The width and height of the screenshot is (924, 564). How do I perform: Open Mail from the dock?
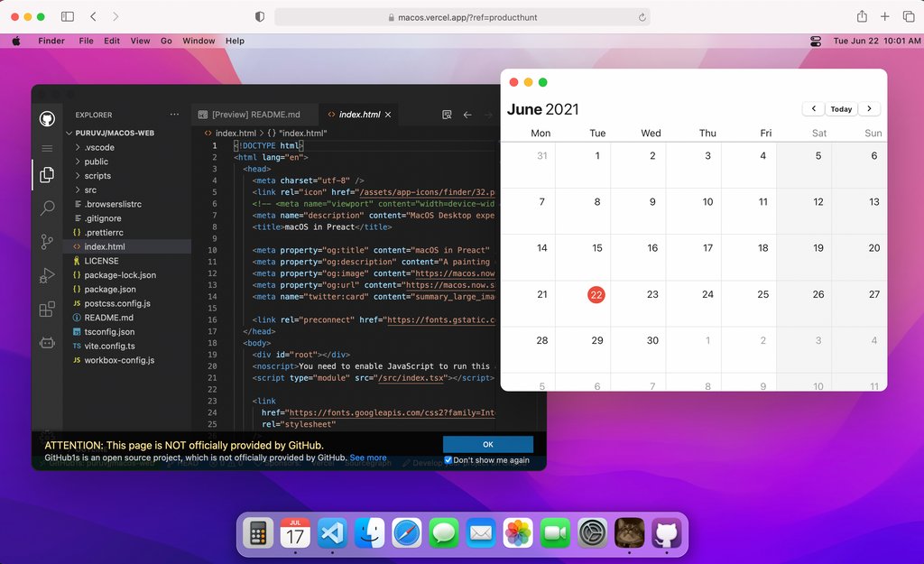click(481, 534)
